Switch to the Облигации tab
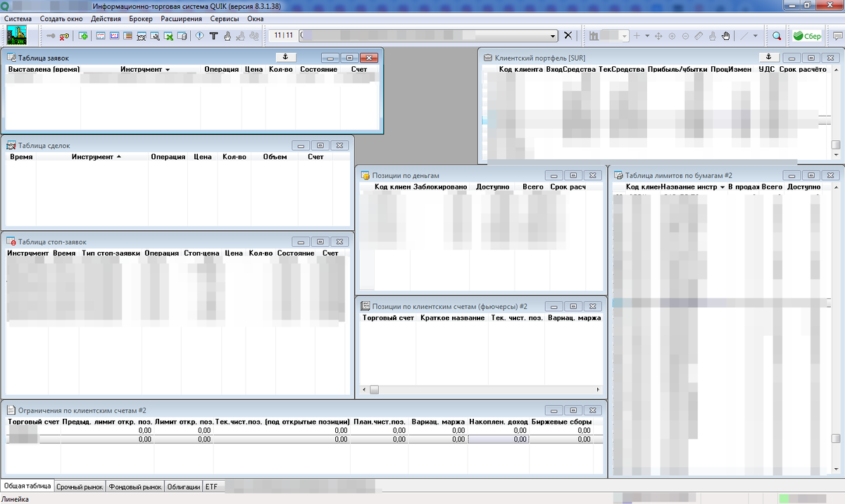This screenshot has width=845, height=504. pyautogui.click(x=184, y=486)
